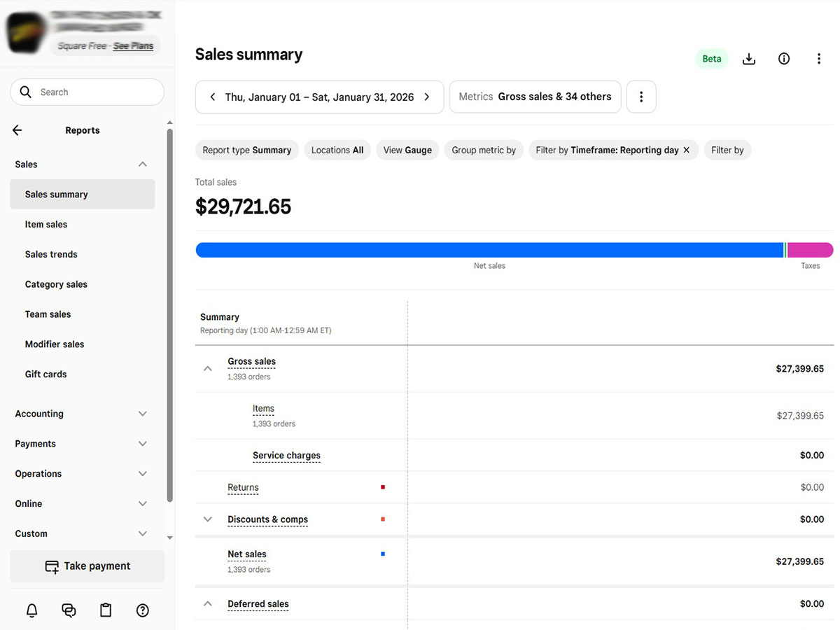Click the Take payment button
This screenshot has width=840, height=630.
tap(87, 566)
